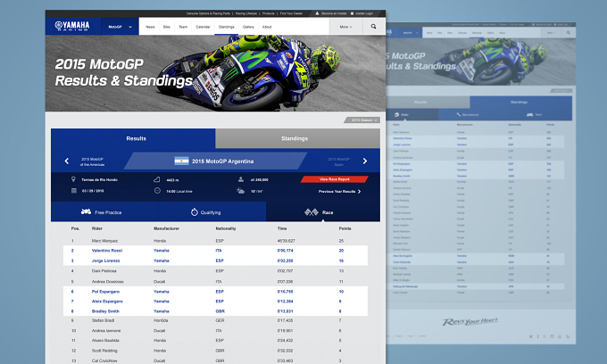Click the Become an Insider person icon

[317, 13]
